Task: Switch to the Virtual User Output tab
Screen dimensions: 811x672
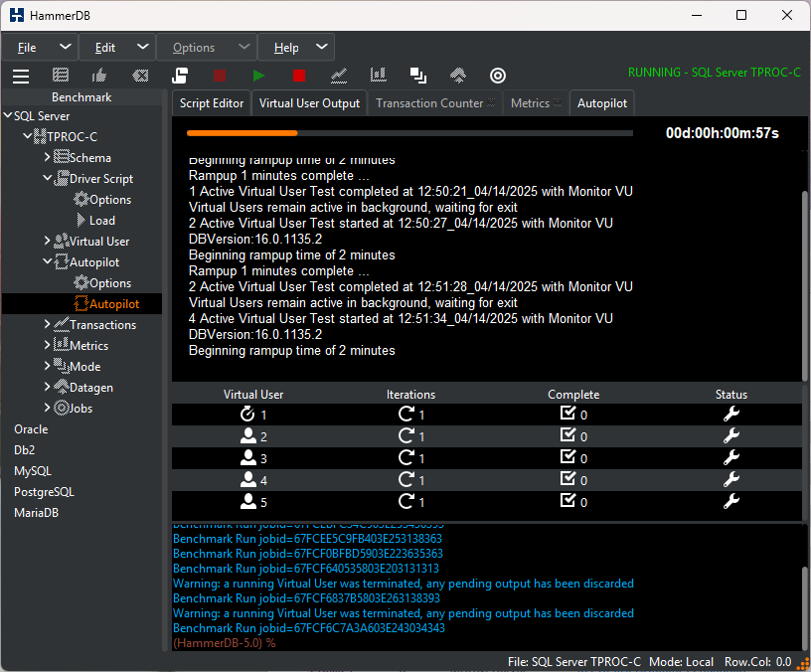Action: (309, 103)
